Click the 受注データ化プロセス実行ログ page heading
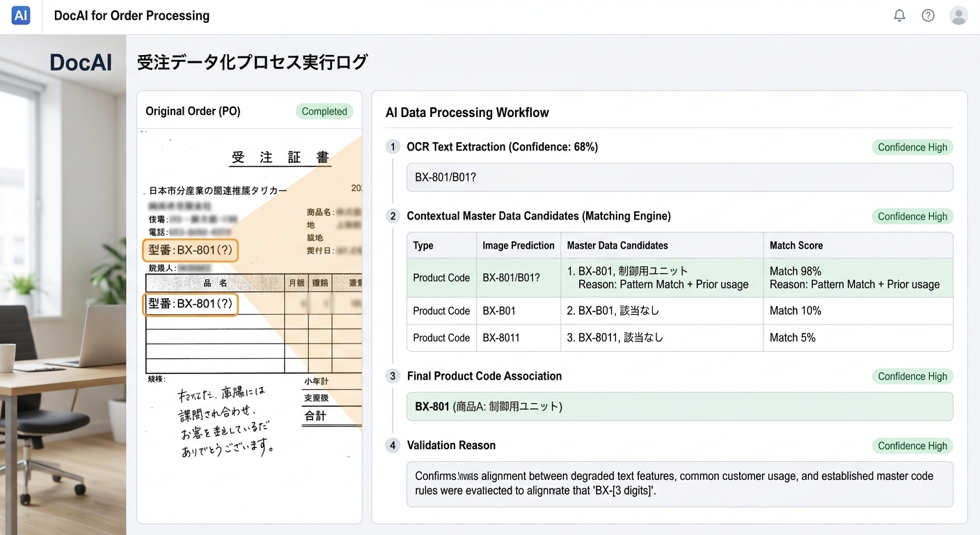 click(252, 62)
